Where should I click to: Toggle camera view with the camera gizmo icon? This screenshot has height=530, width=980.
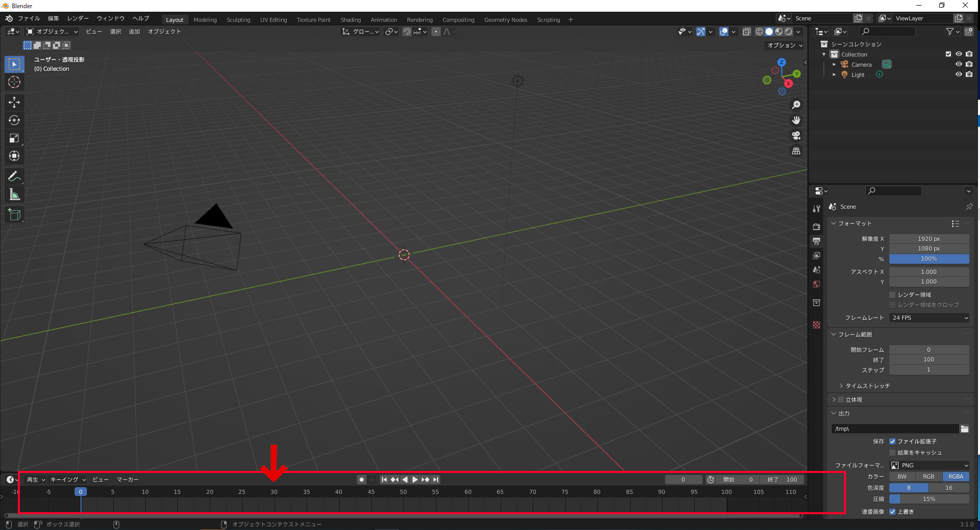[796, 135]
